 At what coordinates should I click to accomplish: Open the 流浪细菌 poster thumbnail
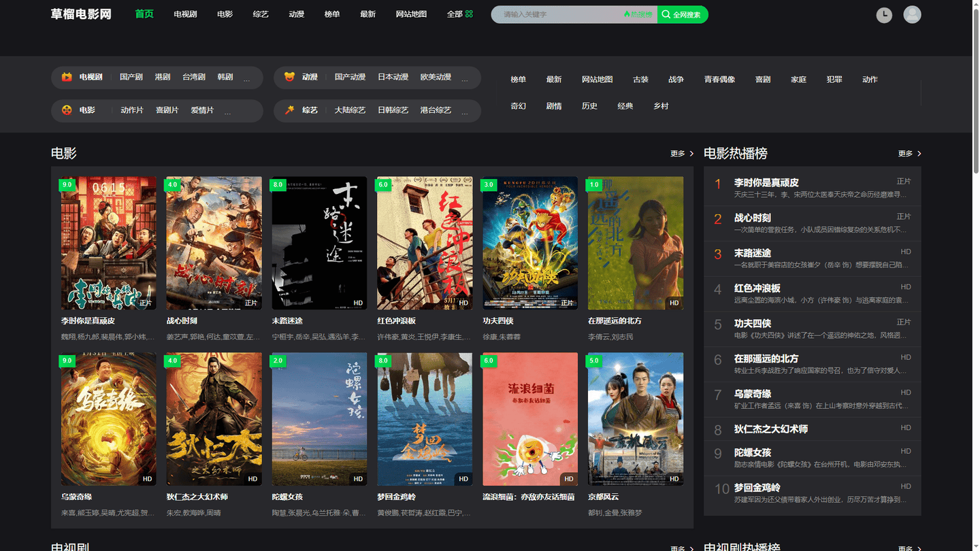[x=530, y=419]
